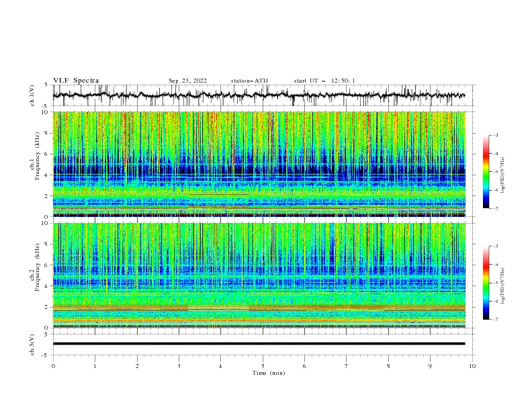Click the "Time (min)" axis title
The image size is (532, 411).
[269, 373]
